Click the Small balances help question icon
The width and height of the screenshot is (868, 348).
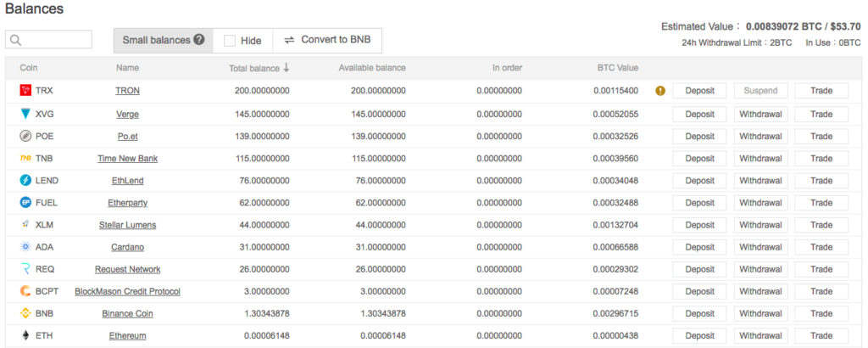[x=199, y=40]
